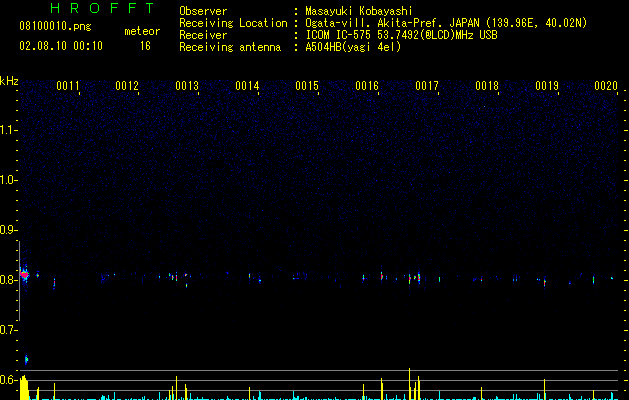Click the timestamp 02.08.10 00:10
The image size is (629, 400).
click(61, 46)
